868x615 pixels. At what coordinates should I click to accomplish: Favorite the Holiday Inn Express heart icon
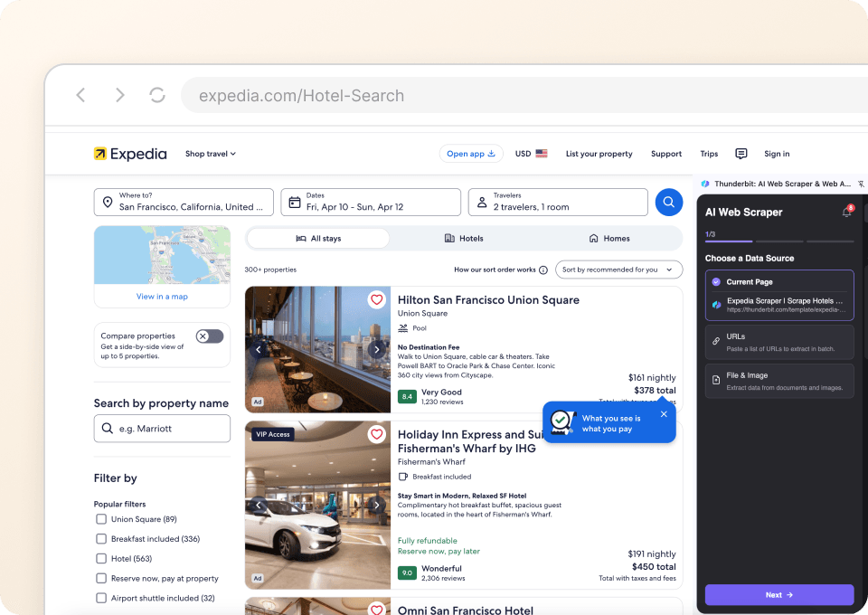pos(376,434)
